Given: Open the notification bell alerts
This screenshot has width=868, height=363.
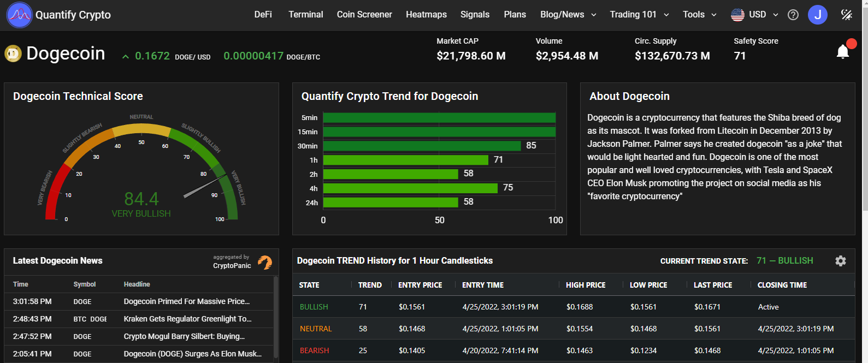Looking at the screenshot, I should tap(843, 52).
